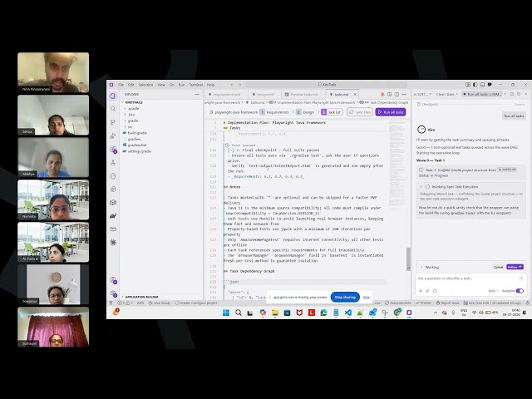This screenshot has width=532, height=399.
Task: Toggle the primary side bar icon in title bar
Action: point(475,85)
